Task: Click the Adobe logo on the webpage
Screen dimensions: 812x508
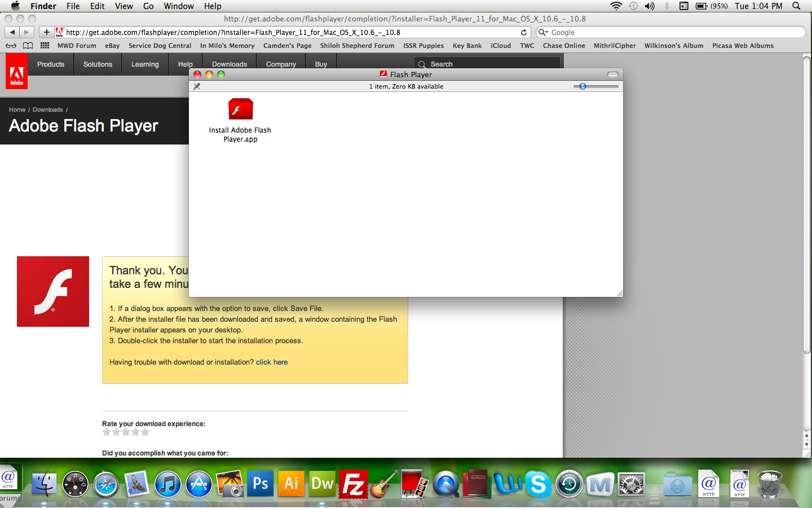Action: click(x=16, y=72)
